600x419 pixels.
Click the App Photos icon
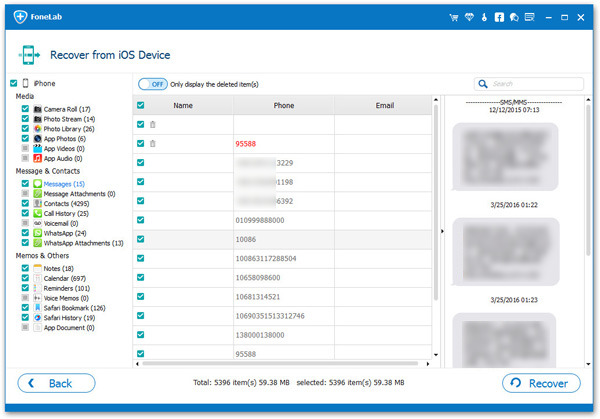(x=38, y=139)
